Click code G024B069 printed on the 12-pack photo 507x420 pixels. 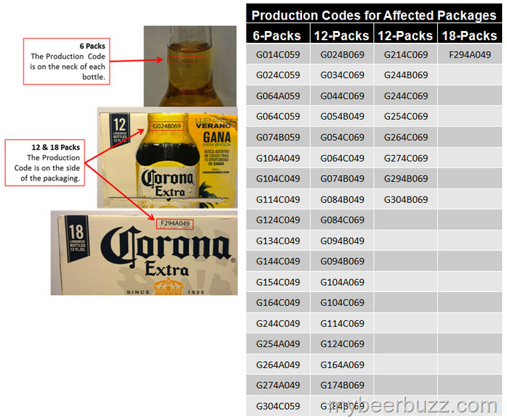(167, 126)
